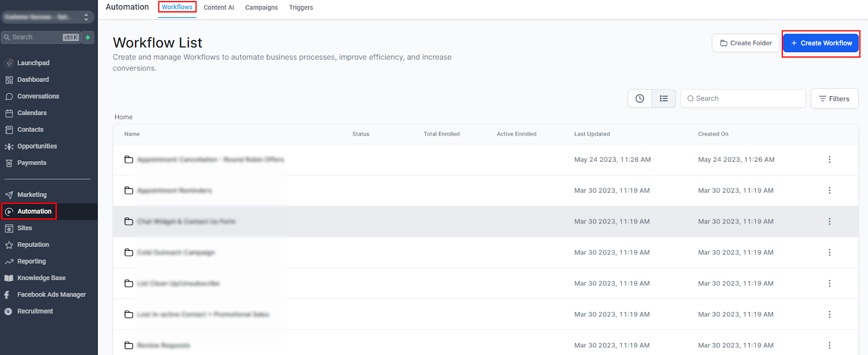The image size is (868, 355).
Task: Click the workflow search input field
Action: 743,99
